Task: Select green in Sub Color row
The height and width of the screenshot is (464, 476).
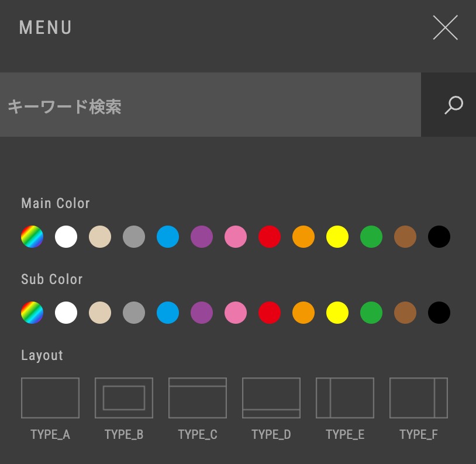Action: coord(371,313)
